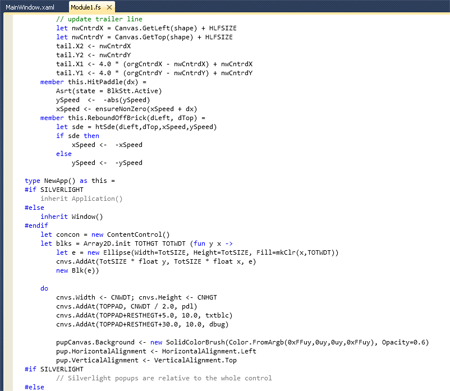Click the 'do' keyword line
The width and height of the screenshot is (450, 391).
click(44, 289)
